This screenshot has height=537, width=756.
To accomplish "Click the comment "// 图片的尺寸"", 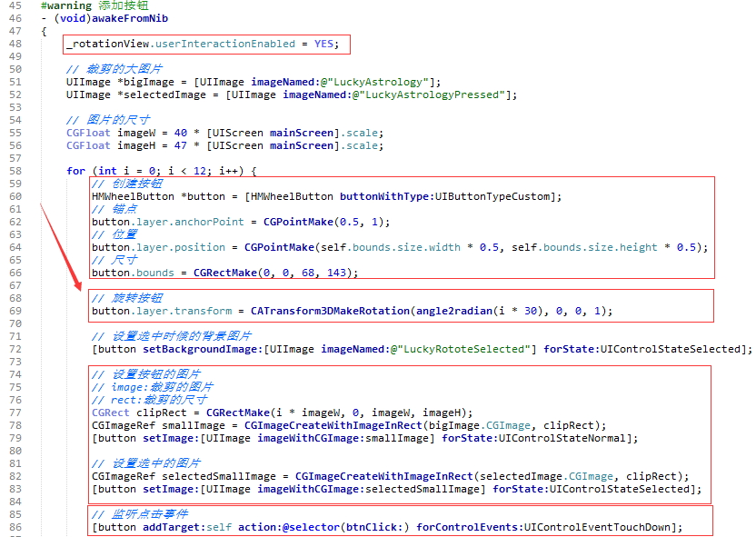I will pyautogui.click(x=108, y=120).
